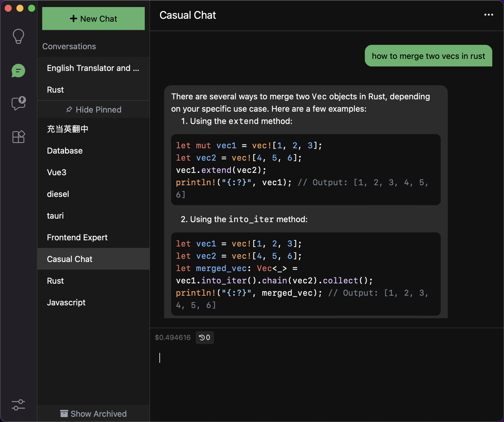The width and height of the screenshot is (504, 422).
Task: Click the pinned Rust conversation at top
Action: [55, 90]
